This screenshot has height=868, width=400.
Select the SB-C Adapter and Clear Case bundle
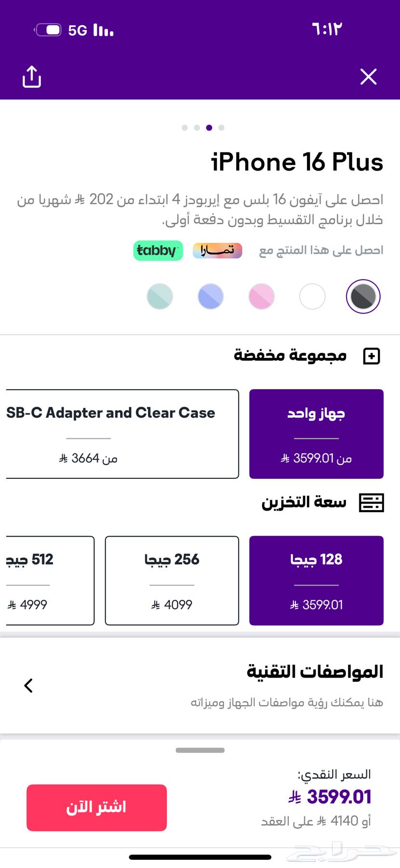[120, 434]
